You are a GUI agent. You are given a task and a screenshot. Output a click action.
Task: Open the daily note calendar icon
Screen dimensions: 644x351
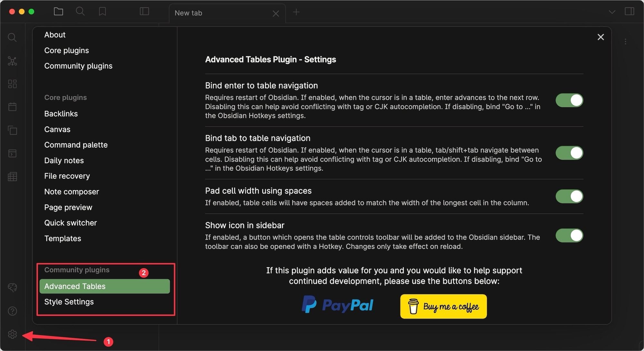click(x=12, y=107)
